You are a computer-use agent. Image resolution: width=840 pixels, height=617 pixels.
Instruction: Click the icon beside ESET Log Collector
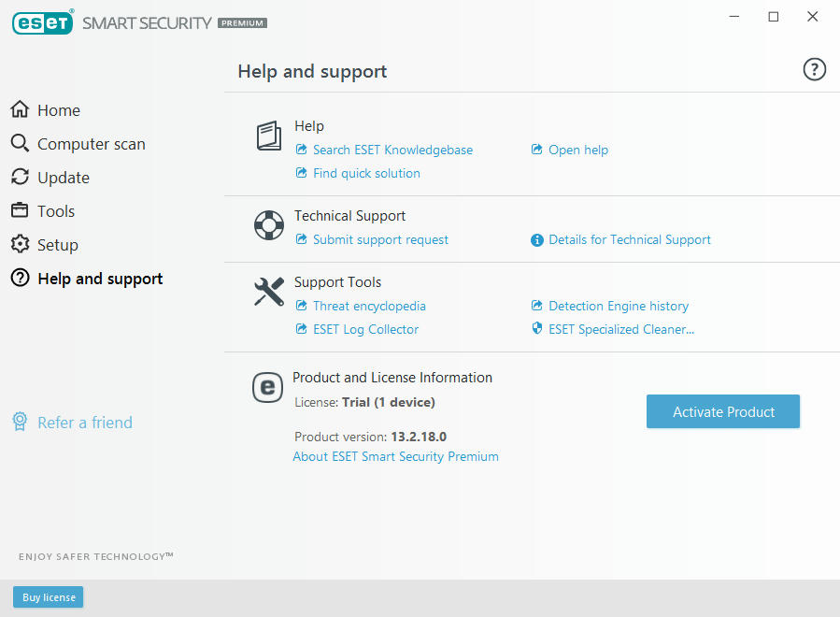click(301, 329)
